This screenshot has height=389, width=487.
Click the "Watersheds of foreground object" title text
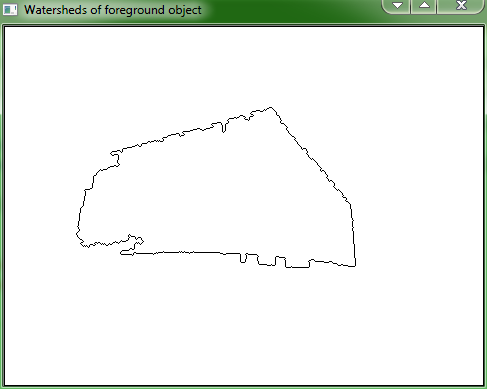pyautogui.click(x=113, y=10)
